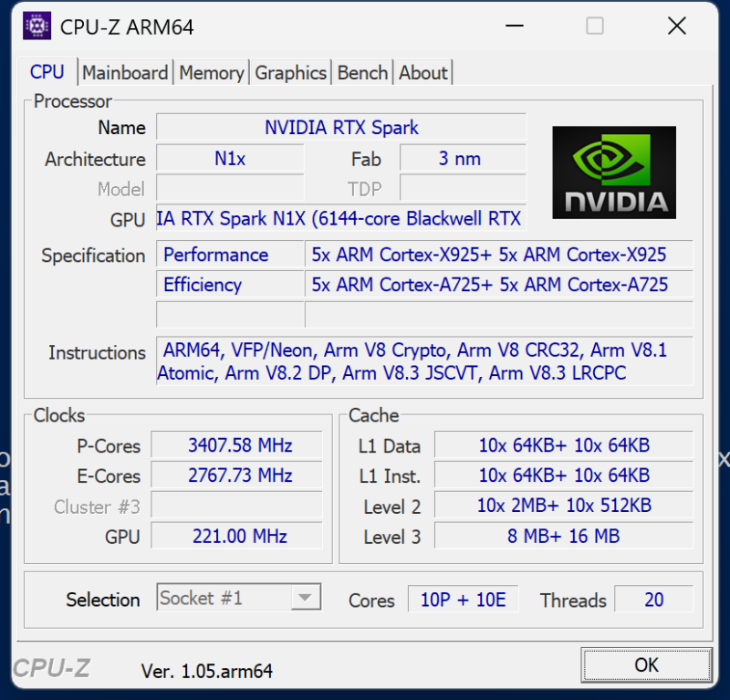Click the Cortex-X925 performance cores text
The image size is (730, 700).
point(499,255)
